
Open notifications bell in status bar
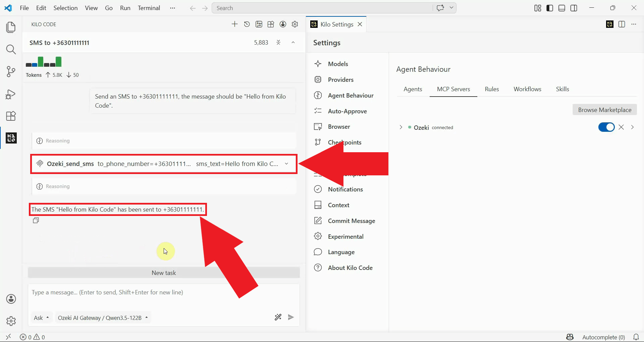(x=636, y=337)
